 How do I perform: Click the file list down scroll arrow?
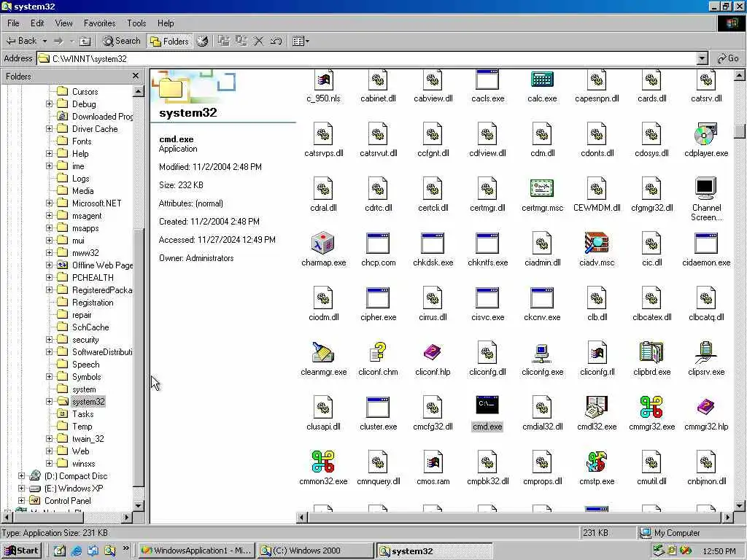(739, 506)
